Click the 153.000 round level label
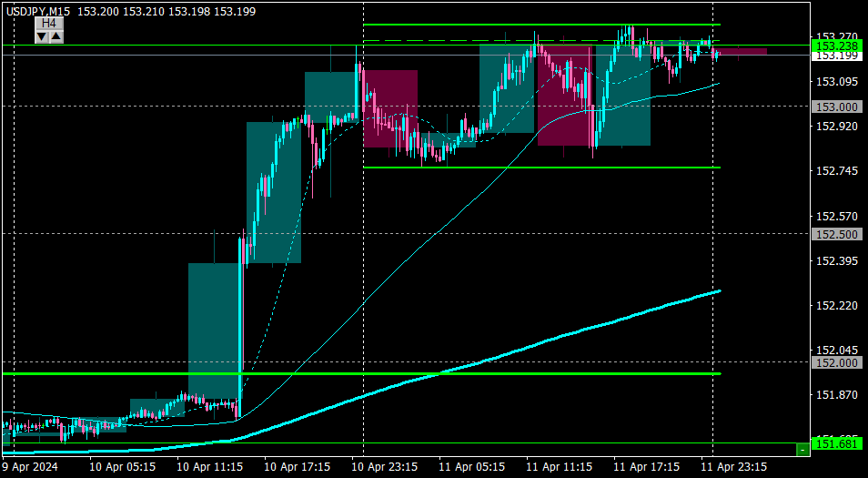Screen dimensions: 868x478 pyautogui.click(x=837, y=107)
